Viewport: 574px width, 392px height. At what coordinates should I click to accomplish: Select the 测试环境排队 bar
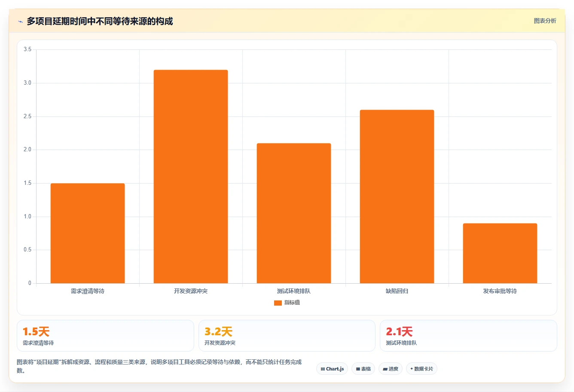click(294, 213)
